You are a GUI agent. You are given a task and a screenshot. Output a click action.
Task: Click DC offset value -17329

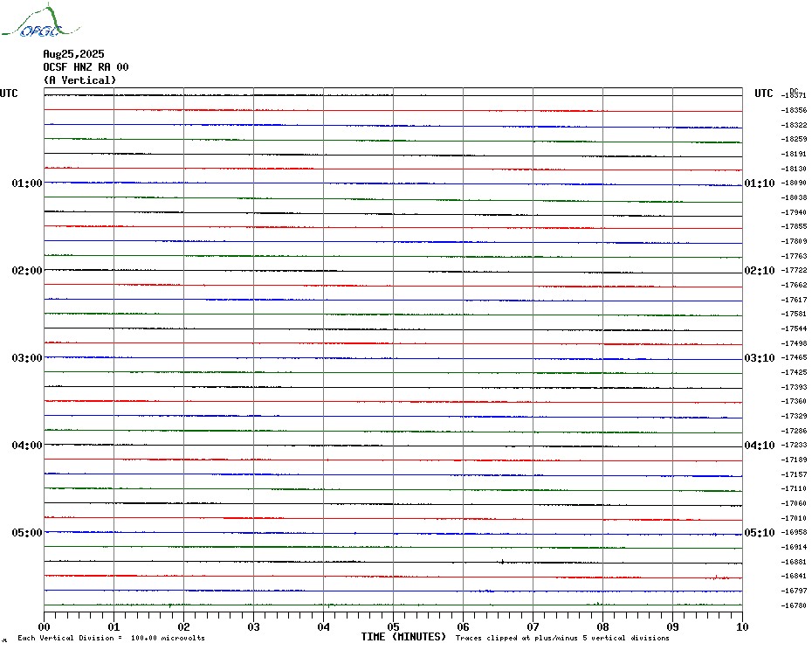pyautogui.click(x=794, y=416)
